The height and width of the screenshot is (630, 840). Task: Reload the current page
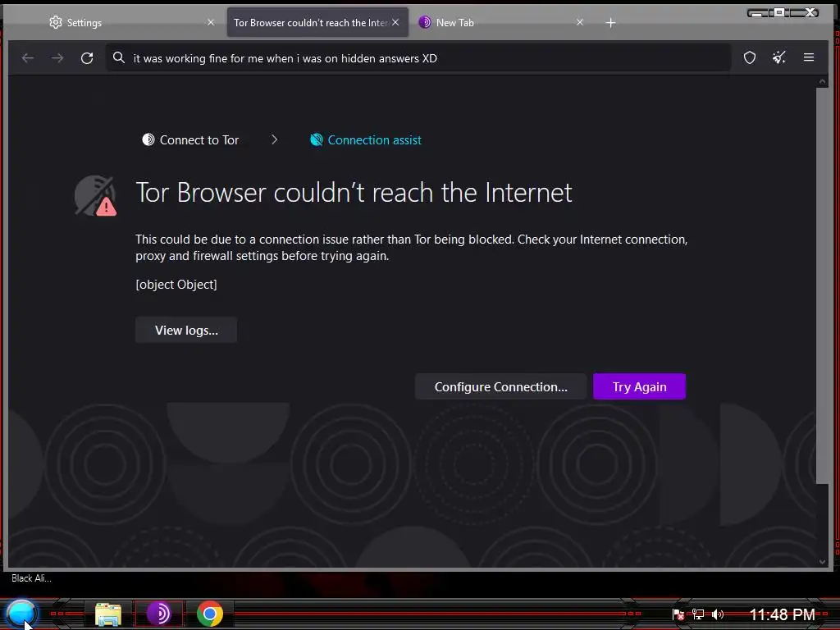pos(87,58)
